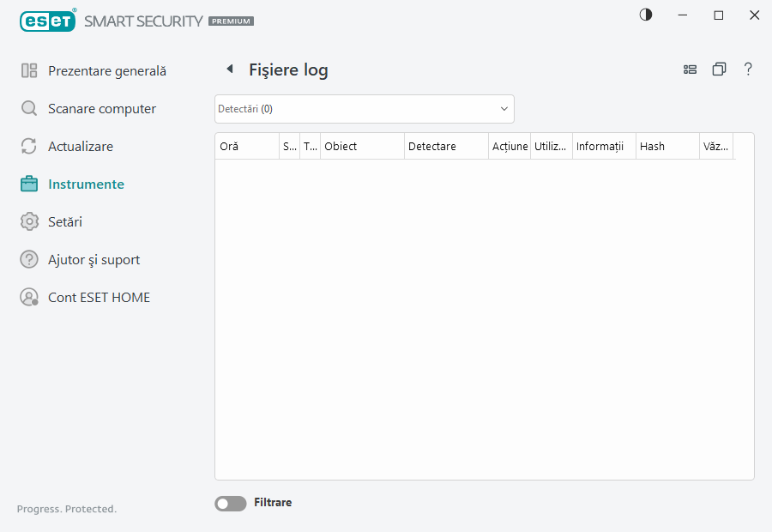Open the Instrumente section
Viewport: 772px width, 532px height.
(87, 184)
